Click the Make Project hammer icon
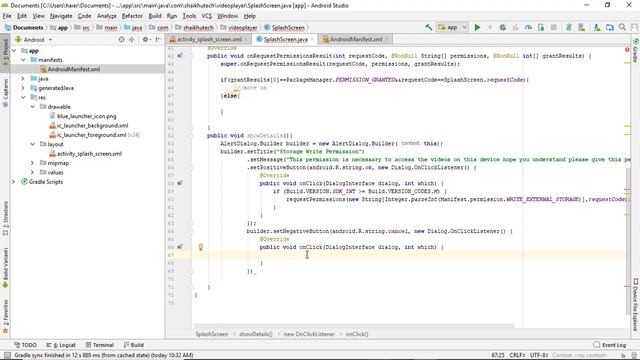Image resolution: width=640 pixels, height=360 pixels. point(429,27)
